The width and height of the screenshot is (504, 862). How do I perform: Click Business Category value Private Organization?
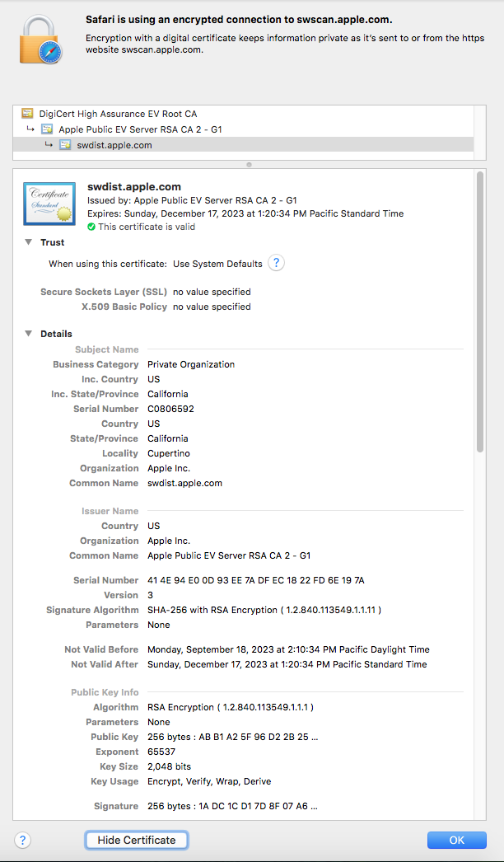[x=191, y=364]
